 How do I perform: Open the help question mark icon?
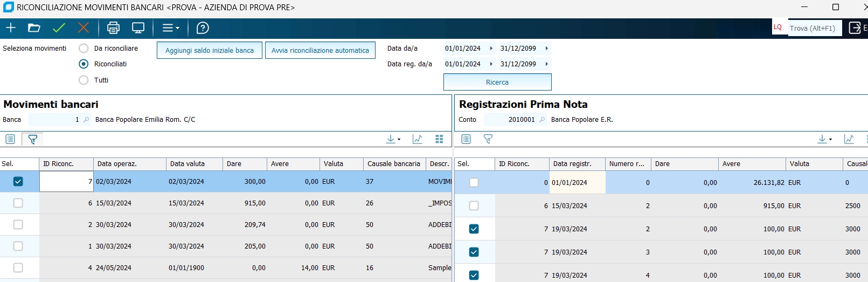[203, 28]
